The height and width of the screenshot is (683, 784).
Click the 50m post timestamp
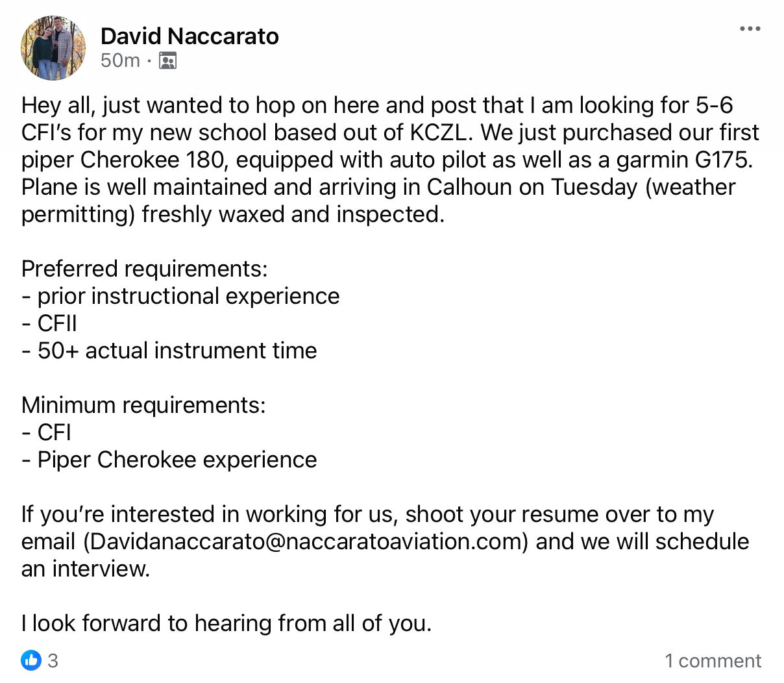tap(120, 60)
